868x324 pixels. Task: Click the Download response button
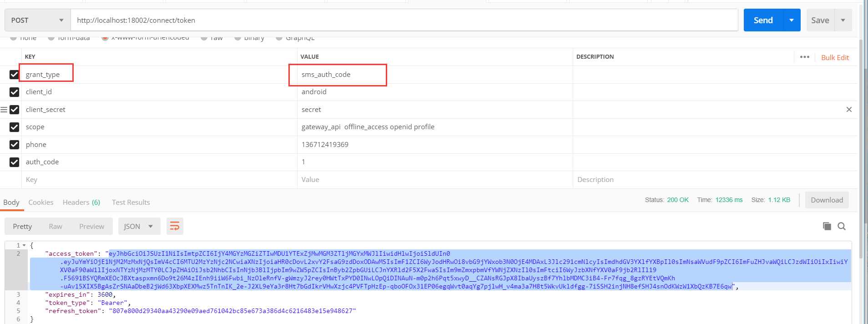[x=827, y=200]
